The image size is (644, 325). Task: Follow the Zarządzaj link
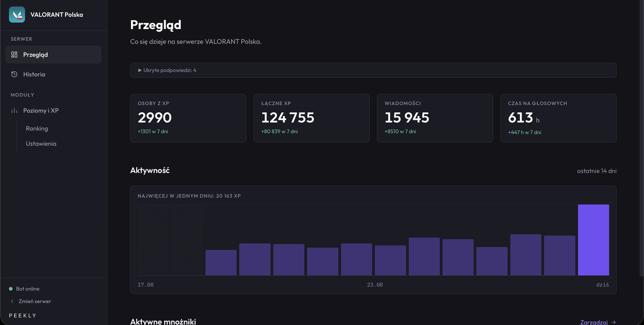pos(598,322)
